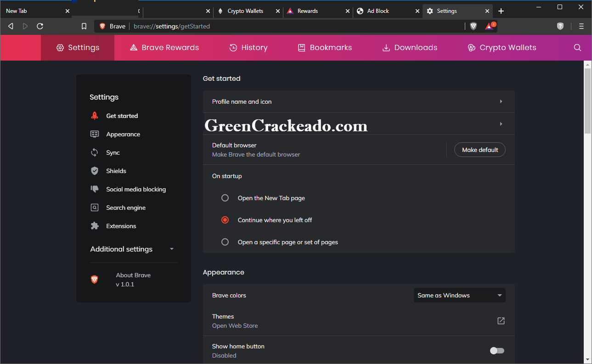This screenshot has width=592, height=364.
Task: Open Shields settings in sidebar
Action: point(116,171)
